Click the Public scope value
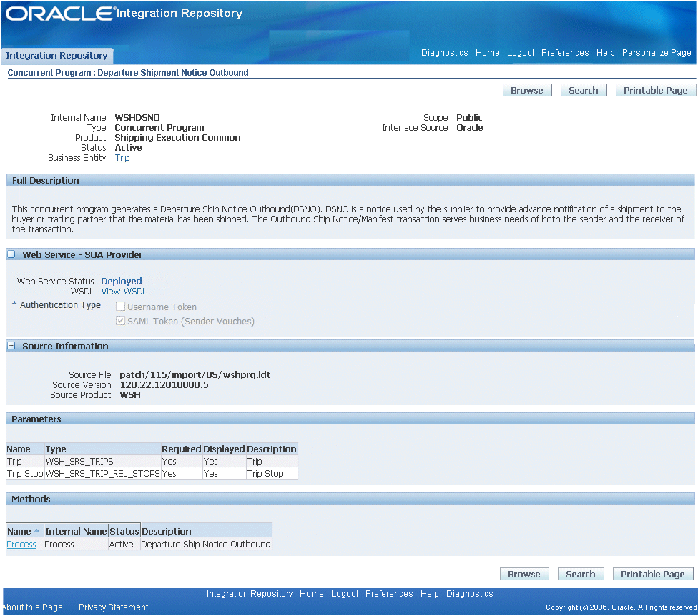The width and height of the screenshot is (698, 616). click(x=469, y=117)
